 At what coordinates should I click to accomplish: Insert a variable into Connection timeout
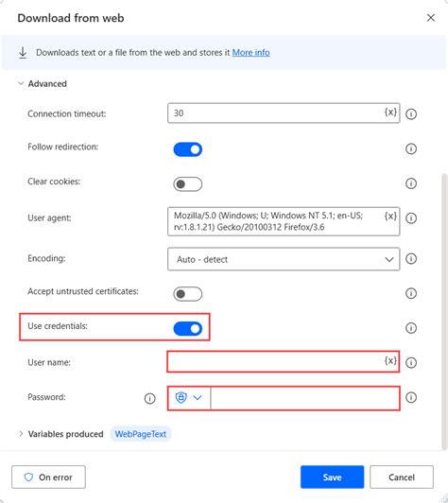(x=390, y=112)
